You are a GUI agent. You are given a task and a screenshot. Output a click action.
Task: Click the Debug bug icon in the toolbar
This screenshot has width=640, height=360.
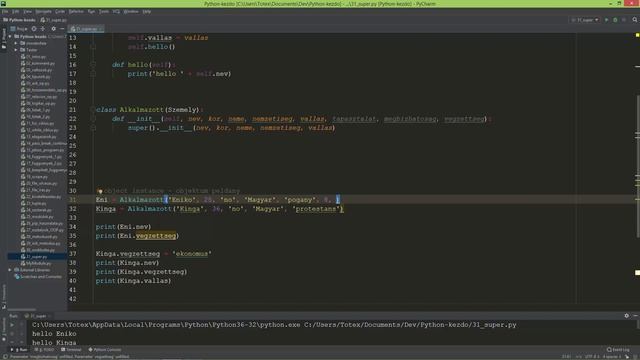[x=615, y=20]
